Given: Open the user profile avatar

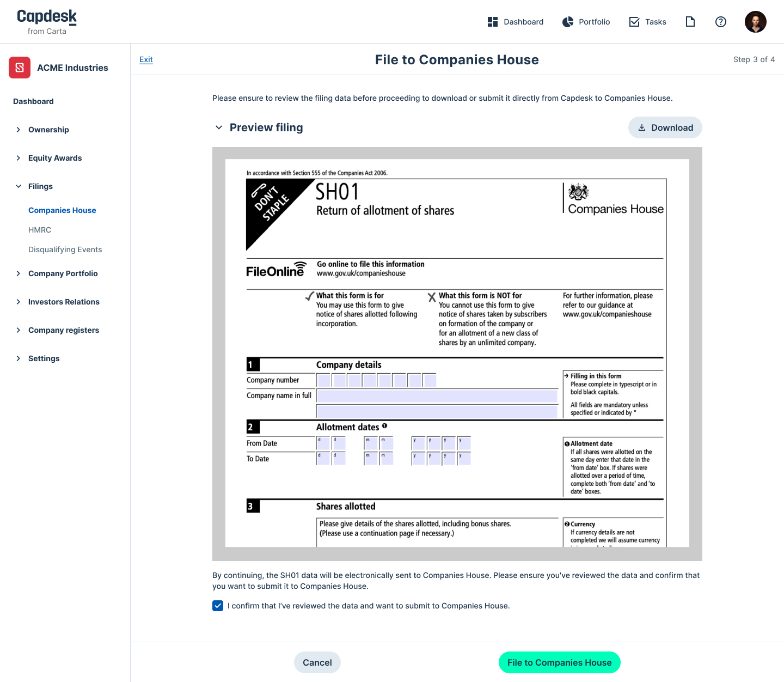Looking at the screenshot, I should [x=755, y=22].
